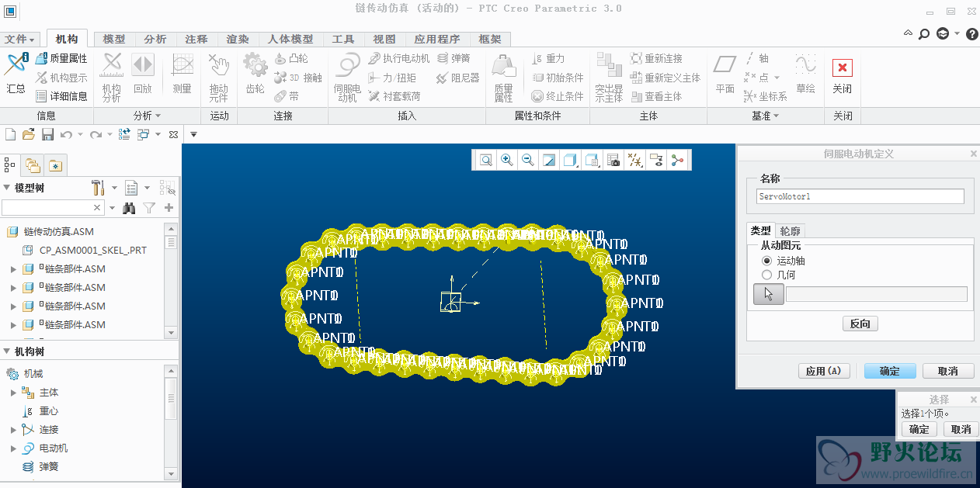980x488 pixels.
Task: Click 重力 gravity setting
Action: 548,58
